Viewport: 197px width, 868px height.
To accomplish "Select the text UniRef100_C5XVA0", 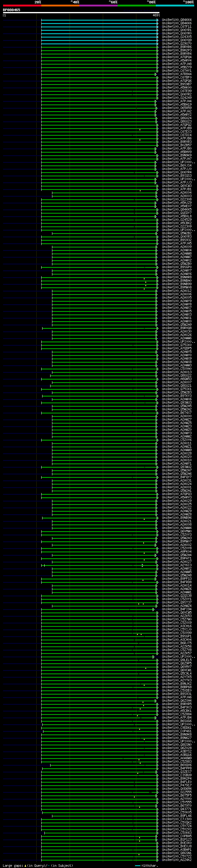I will [x=177, y=369].
